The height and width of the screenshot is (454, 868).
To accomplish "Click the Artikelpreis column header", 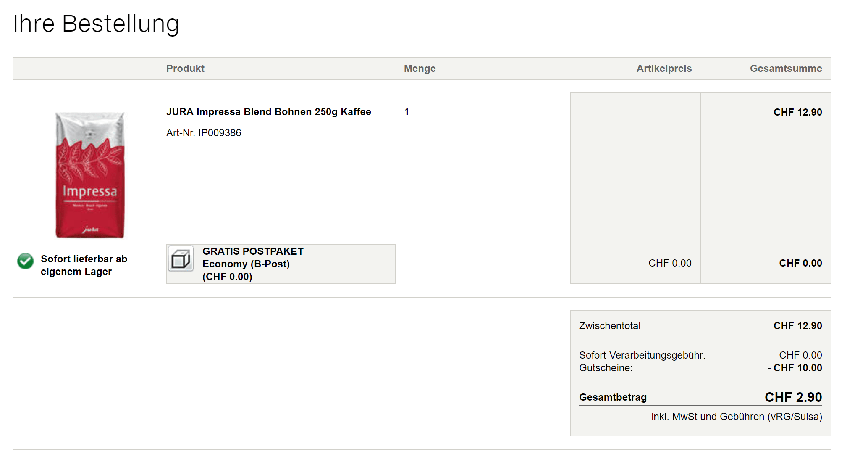I will [x=663, y=69].
